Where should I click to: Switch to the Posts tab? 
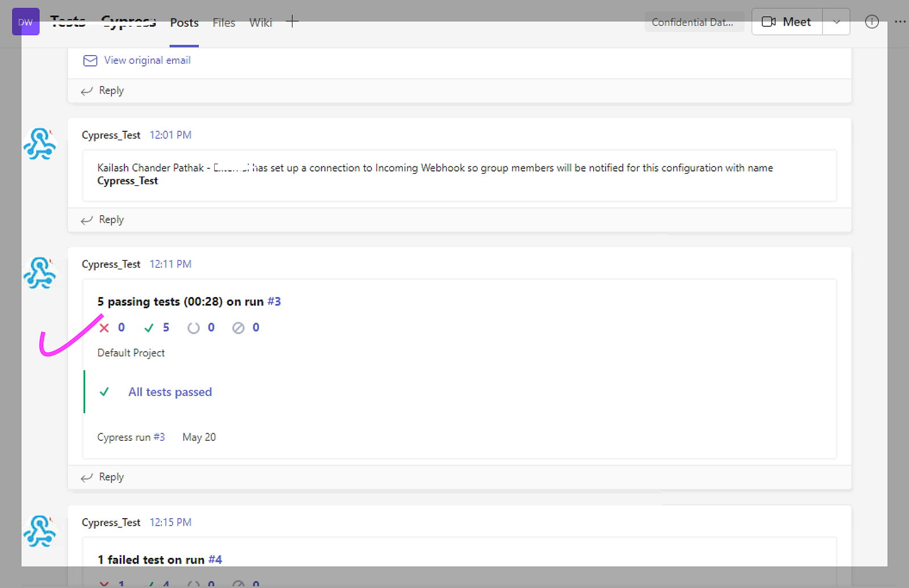(184, 23)
